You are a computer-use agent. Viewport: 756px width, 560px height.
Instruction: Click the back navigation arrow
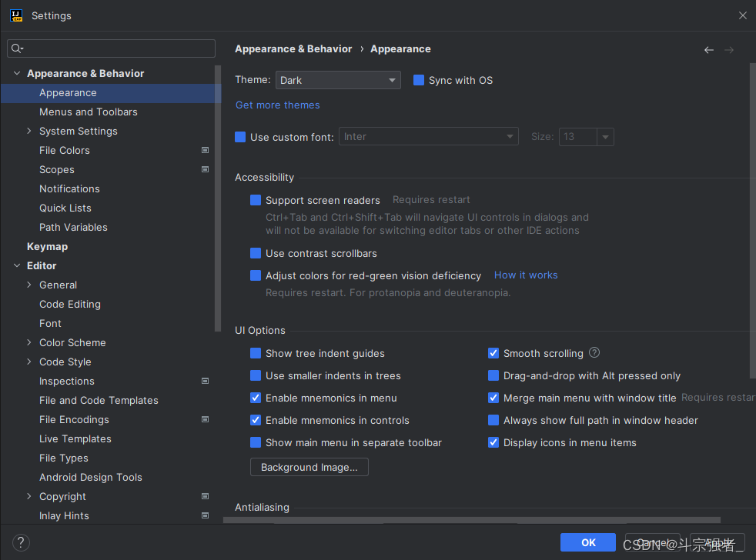[x=709, y=50]
